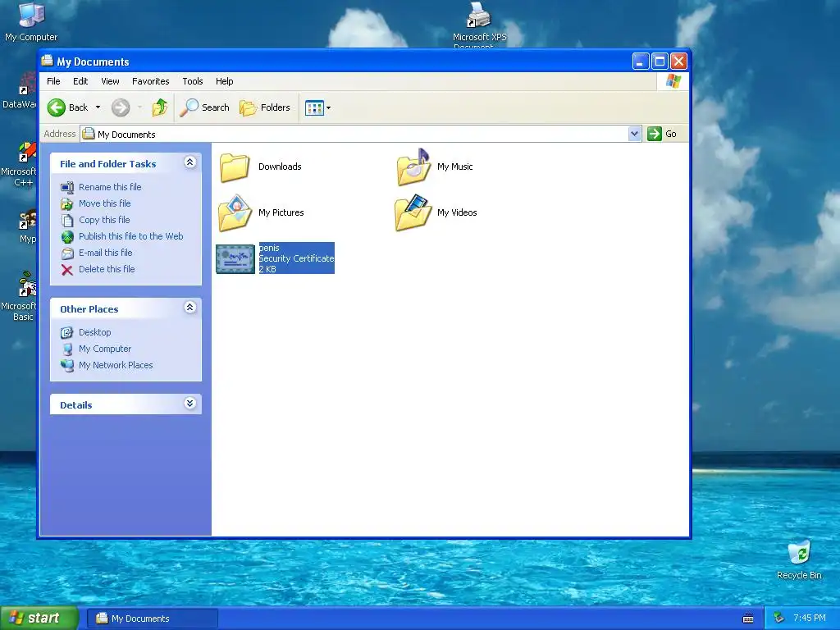Click Delete this file link

point(107,269)
